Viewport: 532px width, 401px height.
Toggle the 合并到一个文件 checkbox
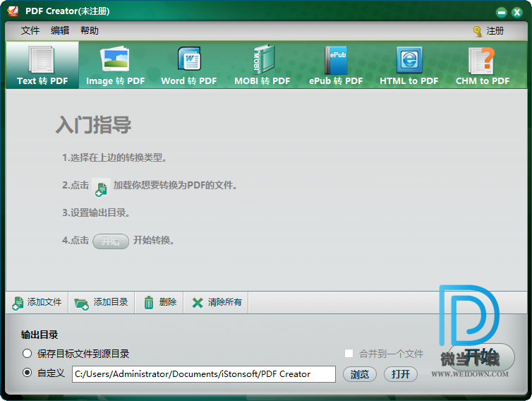(349, 354)
